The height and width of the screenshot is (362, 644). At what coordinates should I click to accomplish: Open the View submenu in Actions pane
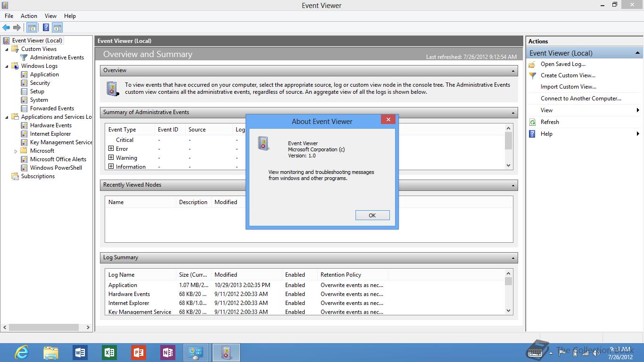(x=584, y=110)
